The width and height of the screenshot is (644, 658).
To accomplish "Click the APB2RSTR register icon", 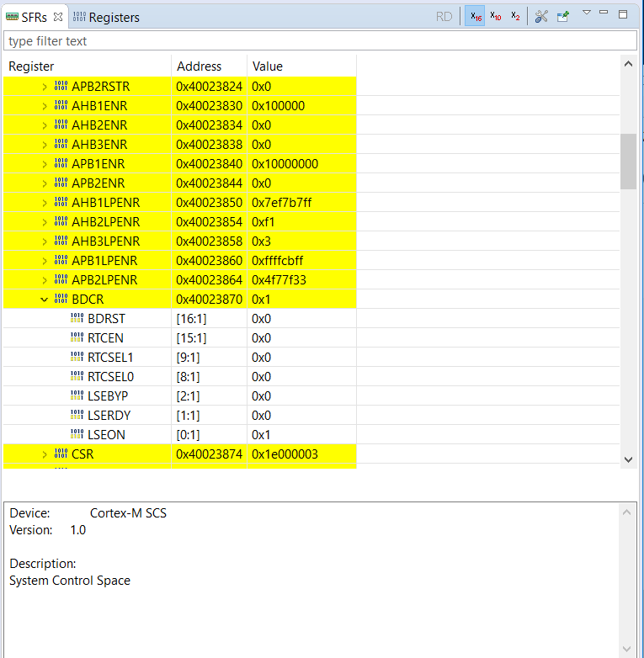I will pyautogui.click(x=61, y=86).
